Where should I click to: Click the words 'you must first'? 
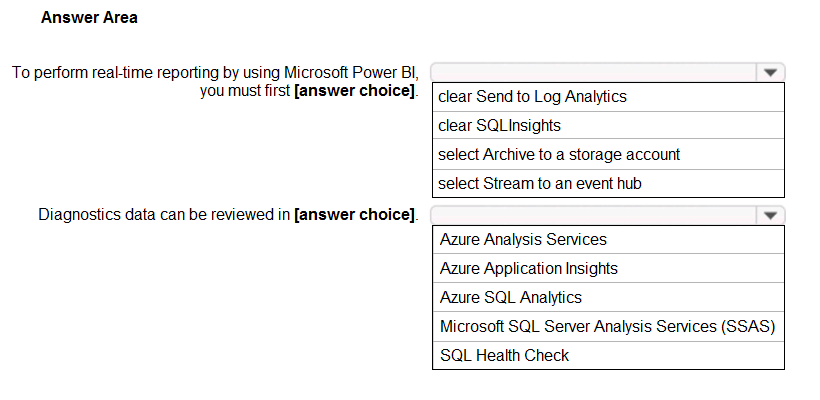click(x=245, y=91)
